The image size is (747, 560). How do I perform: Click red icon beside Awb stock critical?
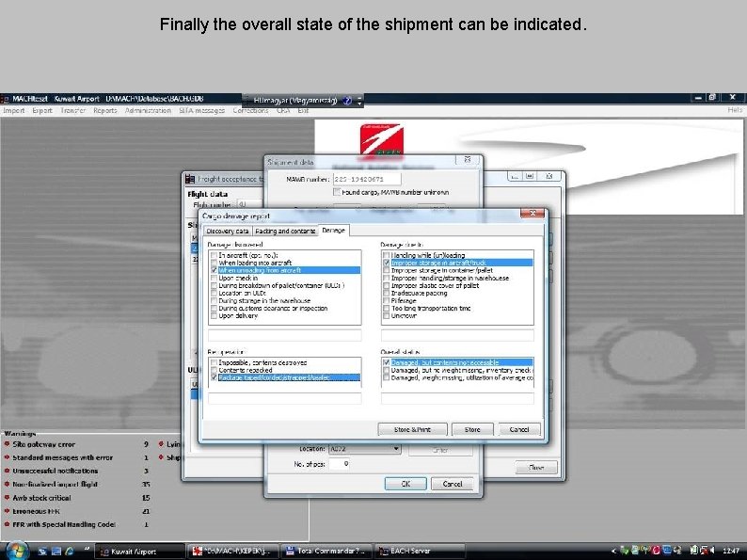[x=8, y=498]
